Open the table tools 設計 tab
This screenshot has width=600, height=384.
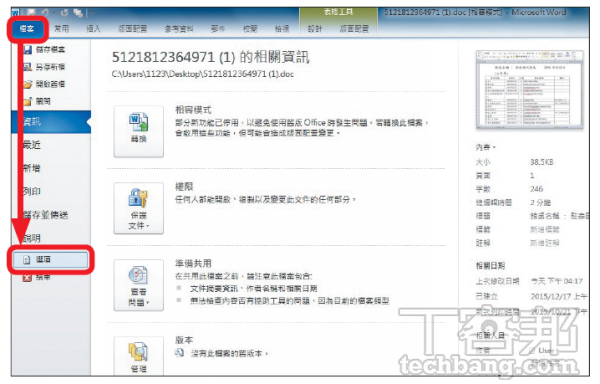(315, 29)
